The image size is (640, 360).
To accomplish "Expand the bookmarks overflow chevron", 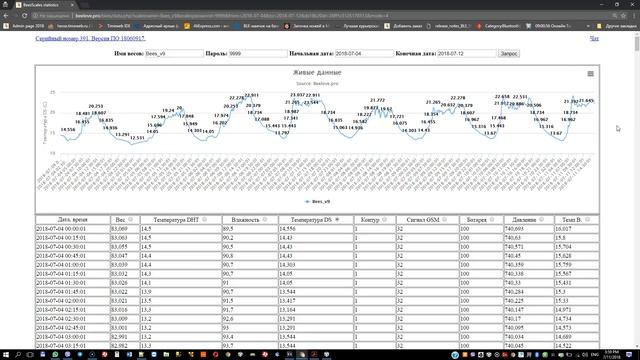I will pos(588,26).
